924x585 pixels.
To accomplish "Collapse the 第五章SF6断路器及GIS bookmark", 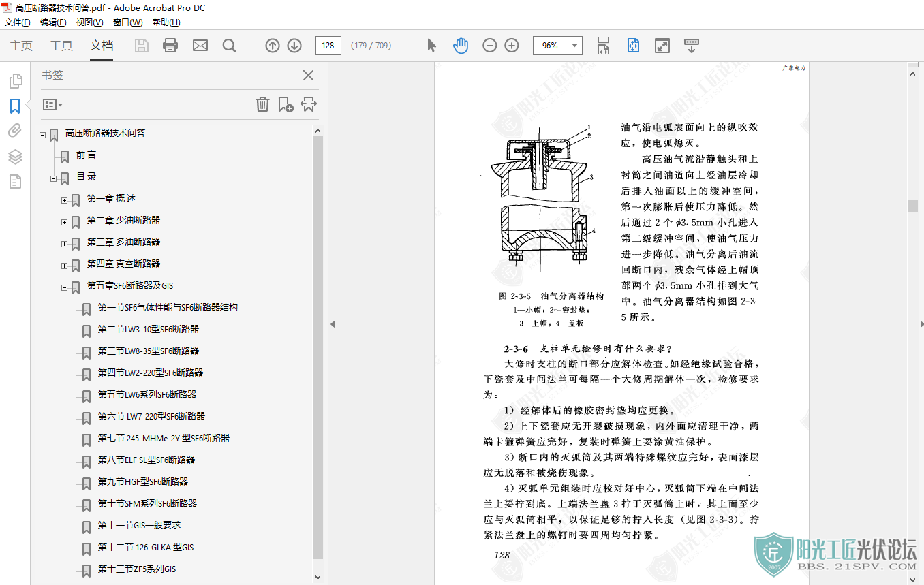I will 65,288.
